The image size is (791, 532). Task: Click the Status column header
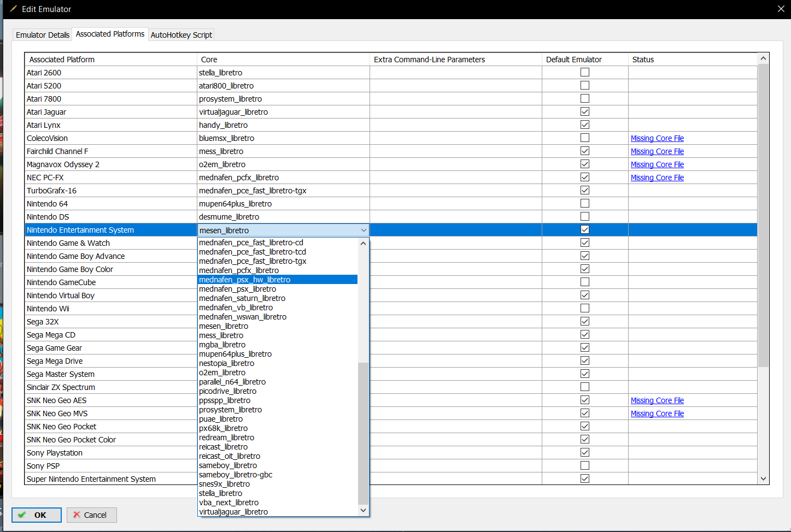point(693,60)
